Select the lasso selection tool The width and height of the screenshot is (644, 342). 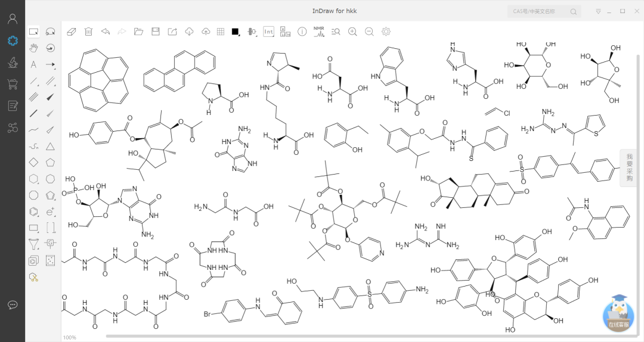coord(51,32)
